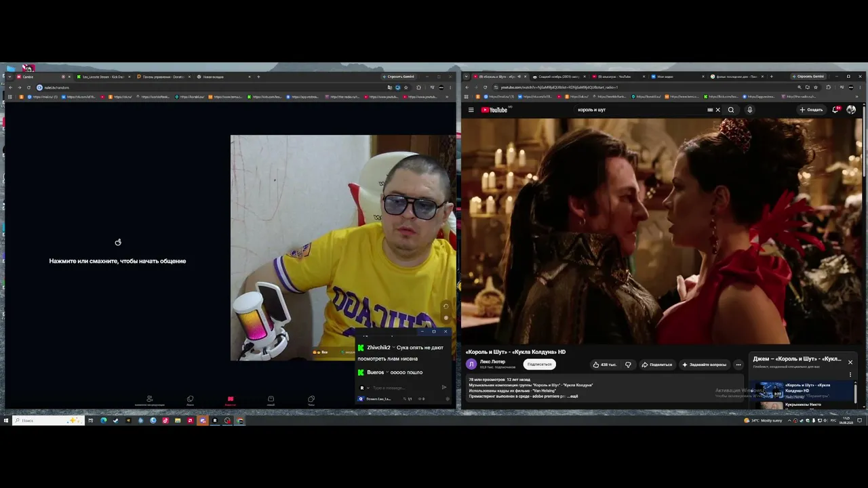Bookmark the YouTube page with the star
The height and width of the screenshot is (488, 868).
pos(817,87)
